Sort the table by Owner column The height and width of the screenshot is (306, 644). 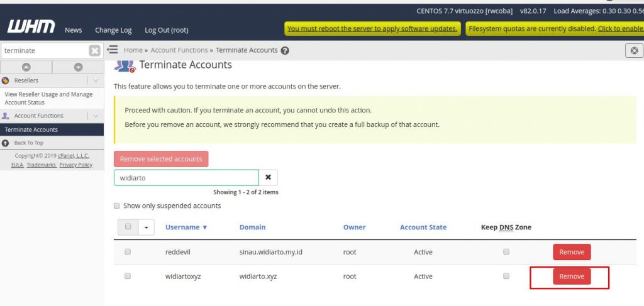point(355,227)
